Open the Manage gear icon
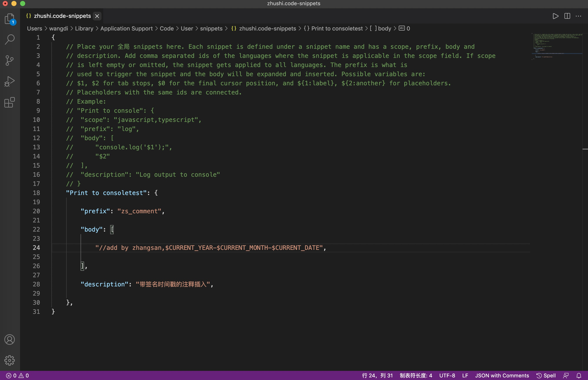 (x=10, y=360)
